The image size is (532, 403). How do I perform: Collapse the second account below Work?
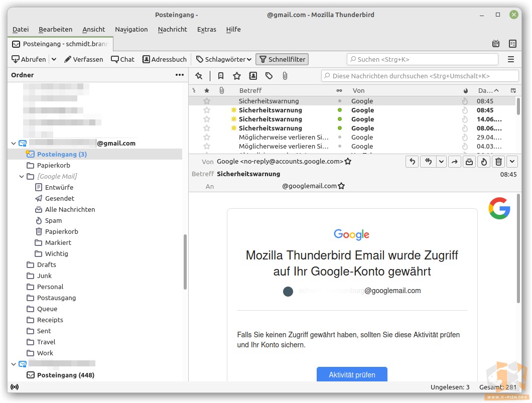[x=14, y=364]
